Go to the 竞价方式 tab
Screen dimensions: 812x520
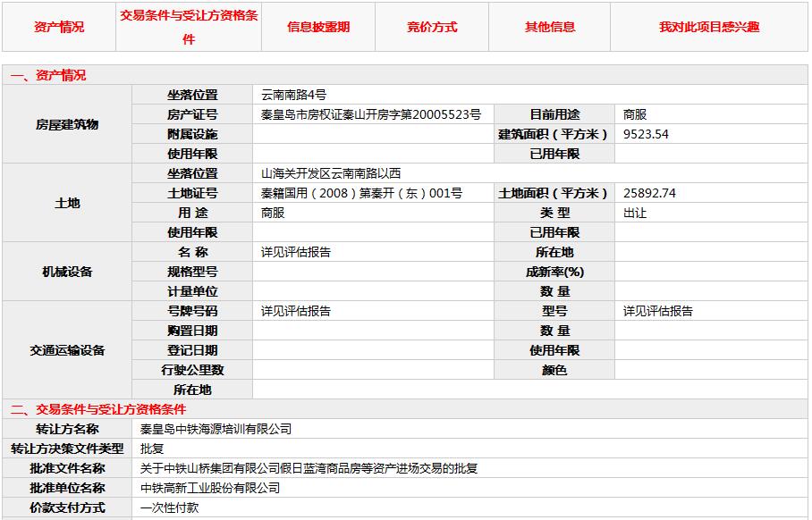[x=432, y=27]
